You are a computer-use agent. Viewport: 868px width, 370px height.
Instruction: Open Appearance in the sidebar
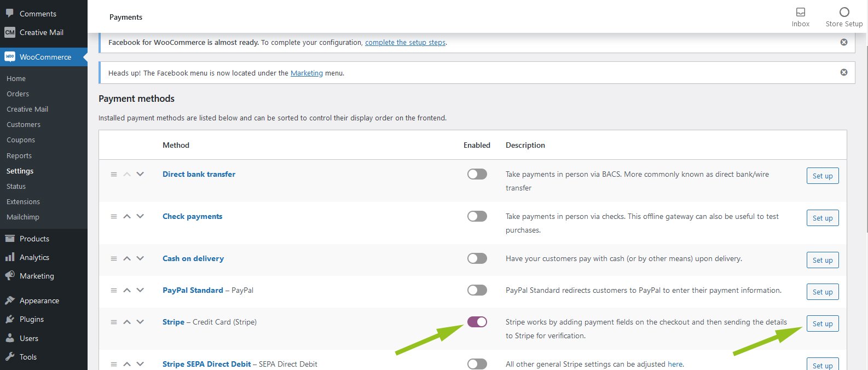click(x=39, y=300)
